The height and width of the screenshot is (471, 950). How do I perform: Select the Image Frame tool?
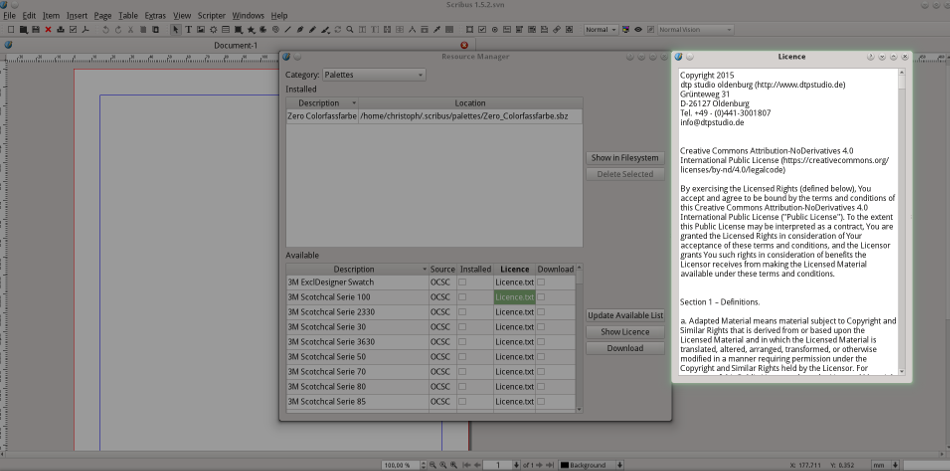click(200, 30)
